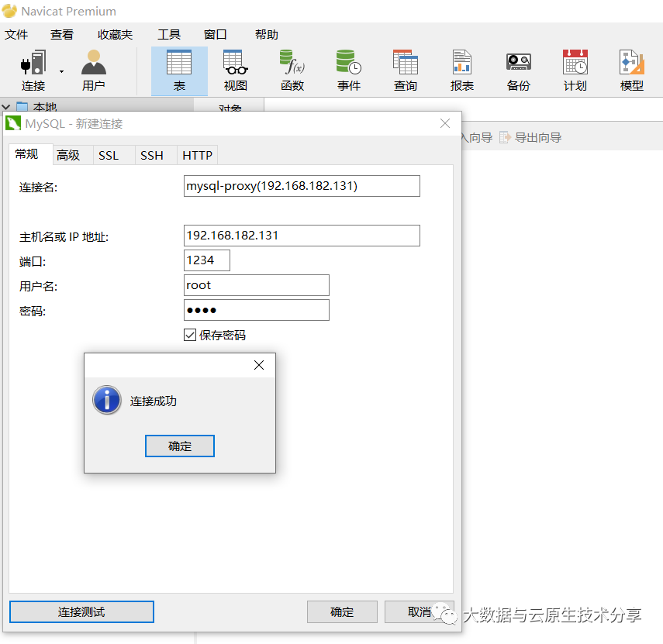The width and height of the screenshot is (663, 644).
Task: Click the Navicat Premium app logo
Action: click(x=10, y=11)
